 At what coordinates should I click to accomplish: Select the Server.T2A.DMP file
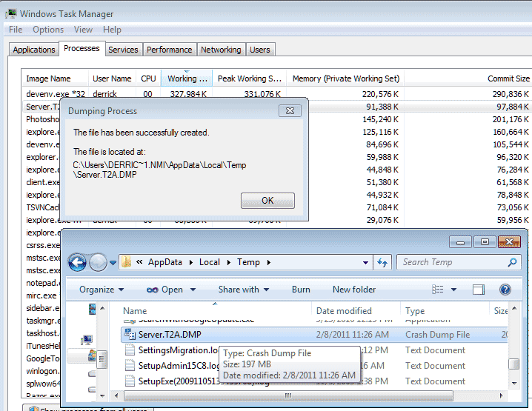[x=314, y=335]
